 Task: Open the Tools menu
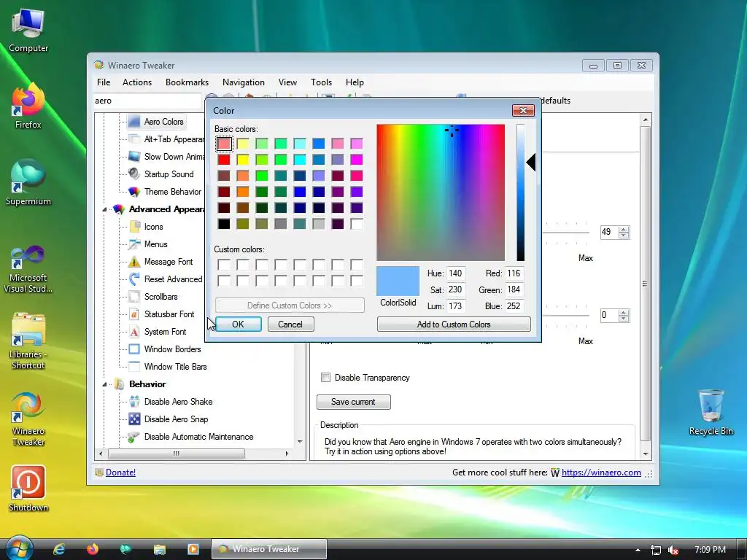coord(322,82)
